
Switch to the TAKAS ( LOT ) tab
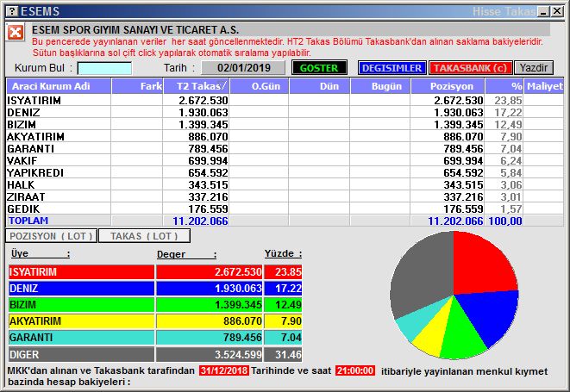click(x=144, y=235)
